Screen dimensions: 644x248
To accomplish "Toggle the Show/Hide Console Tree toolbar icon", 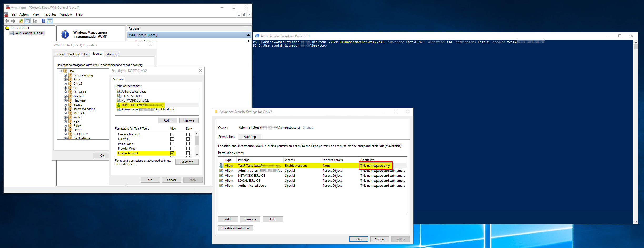I will pyautogui.click(x=28, y=21).
